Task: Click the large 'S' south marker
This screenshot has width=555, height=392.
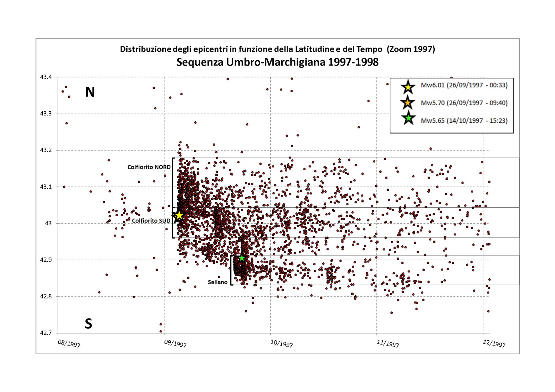Action: tap(88, 323)
